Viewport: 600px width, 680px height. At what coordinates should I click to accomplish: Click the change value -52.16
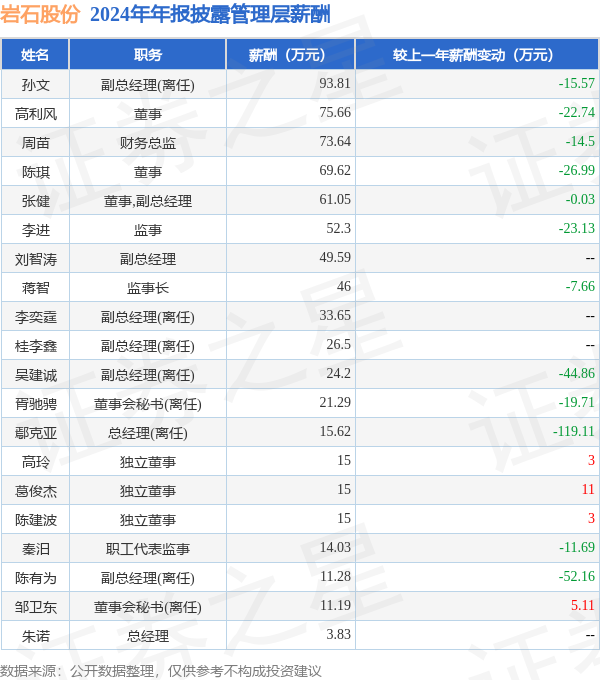coord(577,576)
